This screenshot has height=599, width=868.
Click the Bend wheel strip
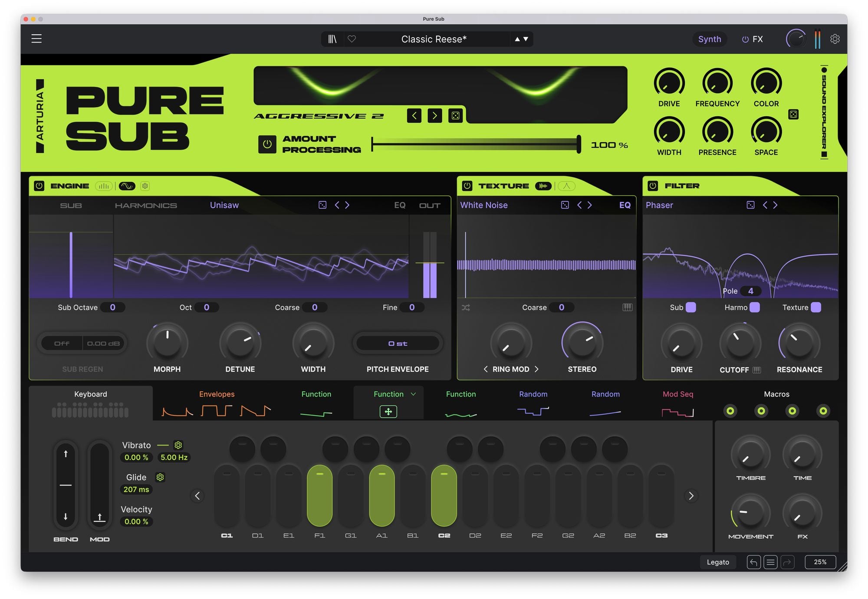tap(66, 484)
